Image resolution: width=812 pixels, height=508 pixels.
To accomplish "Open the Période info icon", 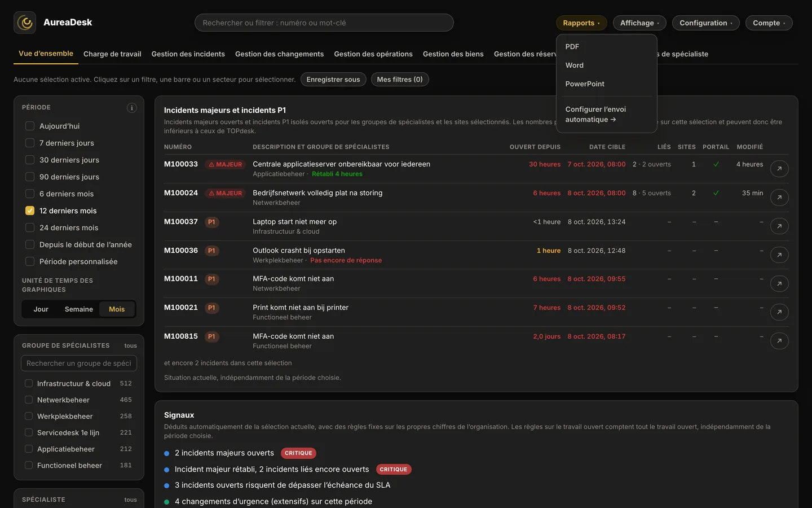I will pyautogui.click(x=132, y=108).
